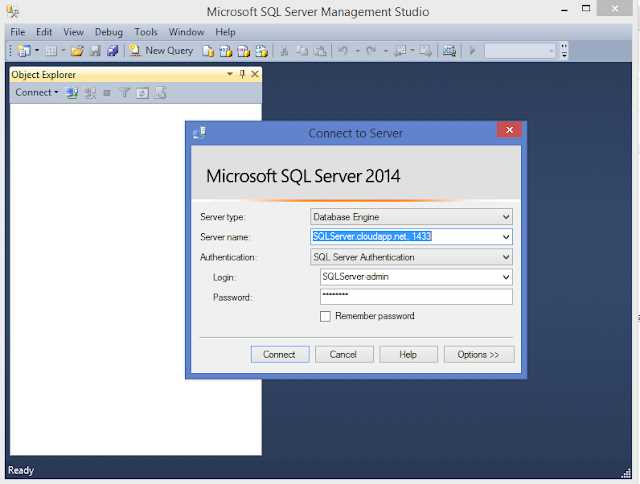This screenshot has width=640, height=484.
Task: Click the New Project toolbar icon
Action: click(24, 51)
